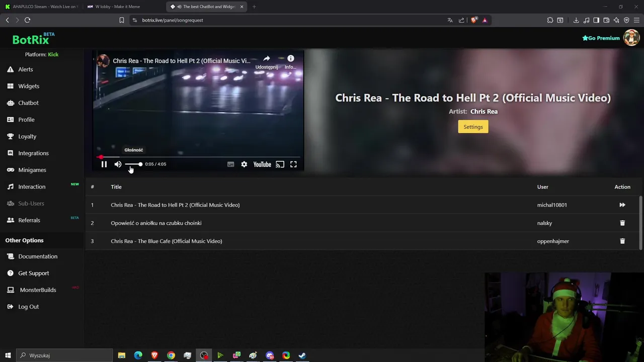This screenshot has width=644, height=362.
Task: Select the Opowieść o aniołku row title
Action: pos(156,223)
